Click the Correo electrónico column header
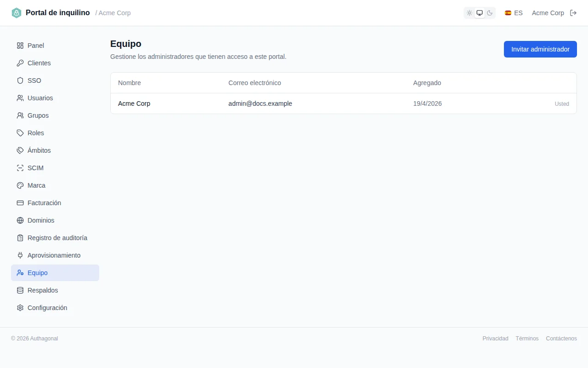Image resolution: width=588 pixels, height=368 pixels. tap(254, 83)
